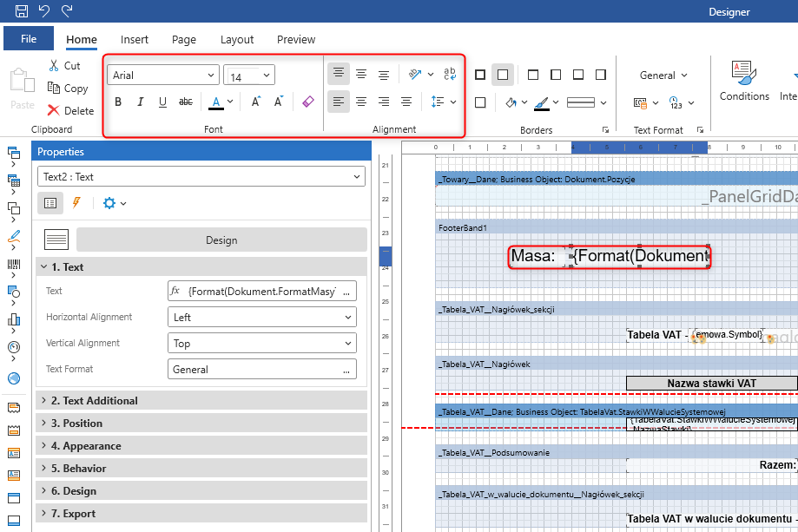Click the Design button in Properties
Image resolution: width=798 pixels, height=532 pixels.
pyautogui.click(x=221, y=240)
